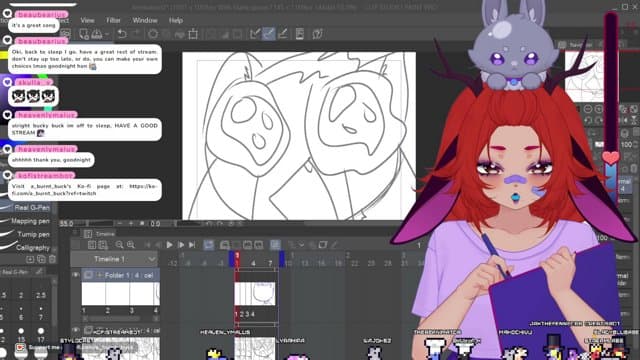Step to the next frame
Image resolution: width=640 pixels, height=360 pixels.
(181, 245)
